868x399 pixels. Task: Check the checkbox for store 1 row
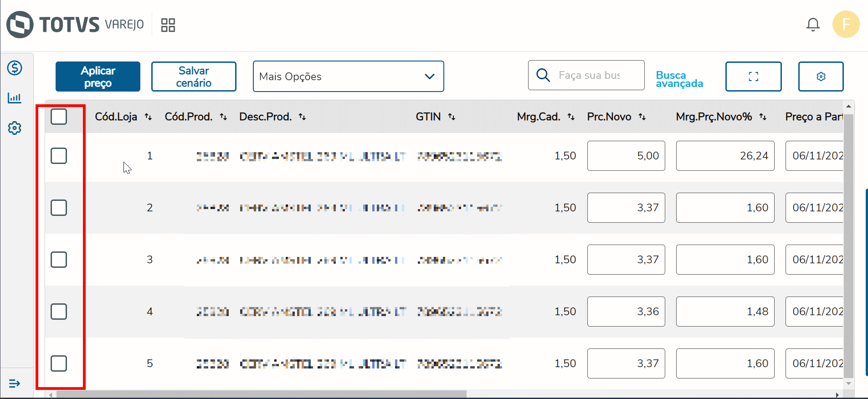coord(59,156)
